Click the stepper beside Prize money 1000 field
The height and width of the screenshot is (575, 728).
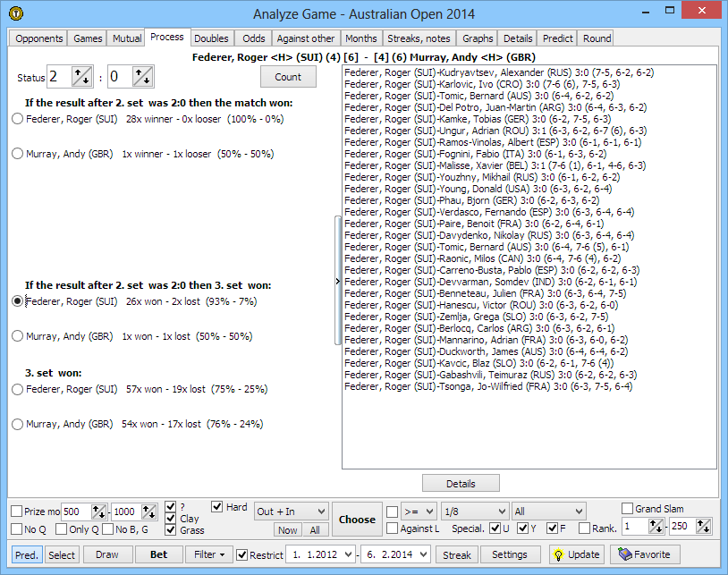tap(149, 512)
